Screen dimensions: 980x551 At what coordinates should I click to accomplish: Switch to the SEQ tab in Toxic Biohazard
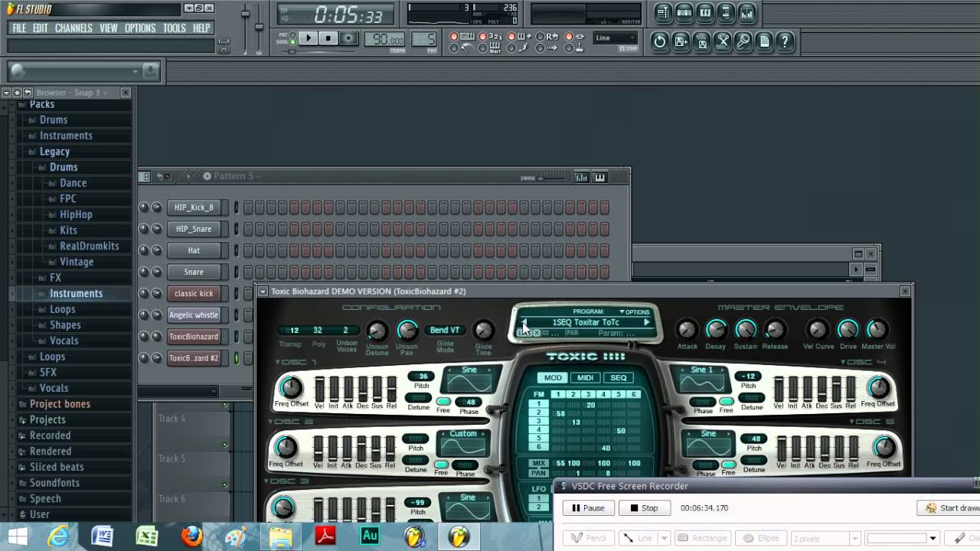(x=618, y=377)
